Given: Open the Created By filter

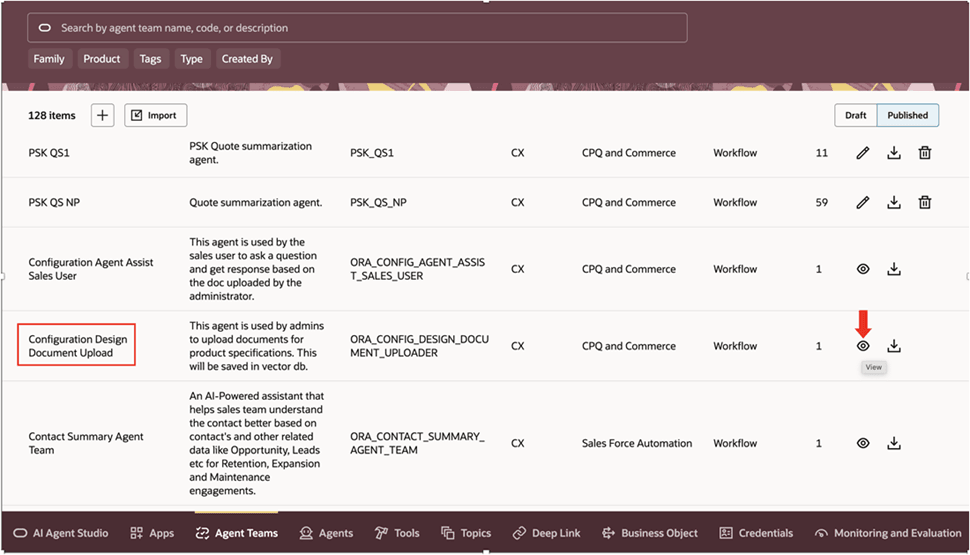Looking at the screenshot, I should [247, 59].
